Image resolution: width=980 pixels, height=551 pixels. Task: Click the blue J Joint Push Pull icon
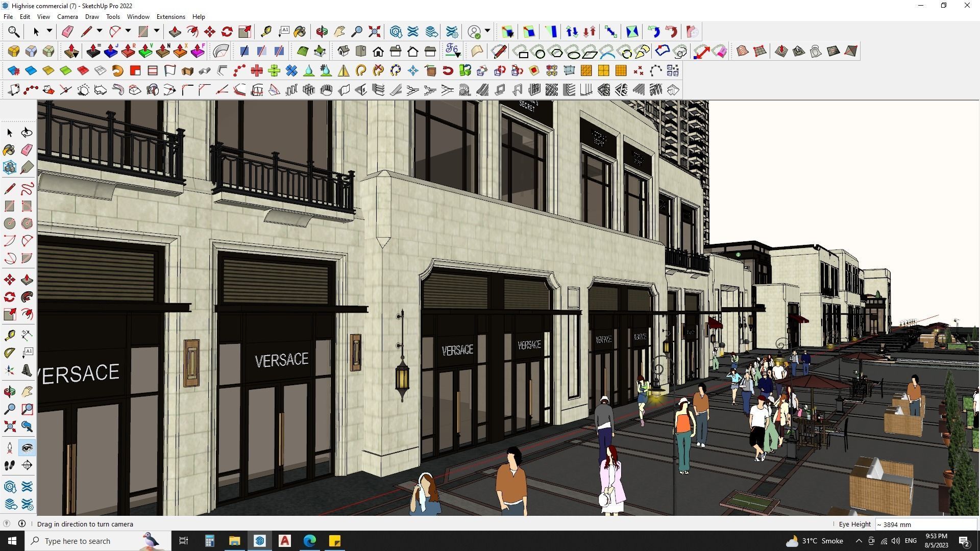111,51
